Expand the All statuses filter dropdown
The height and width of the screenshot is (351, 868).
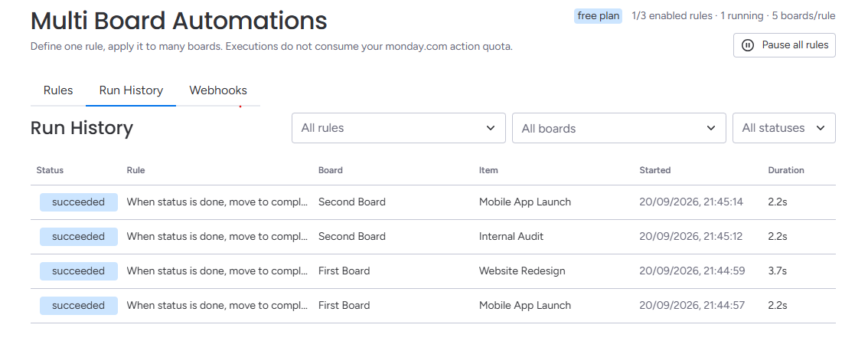784,128
